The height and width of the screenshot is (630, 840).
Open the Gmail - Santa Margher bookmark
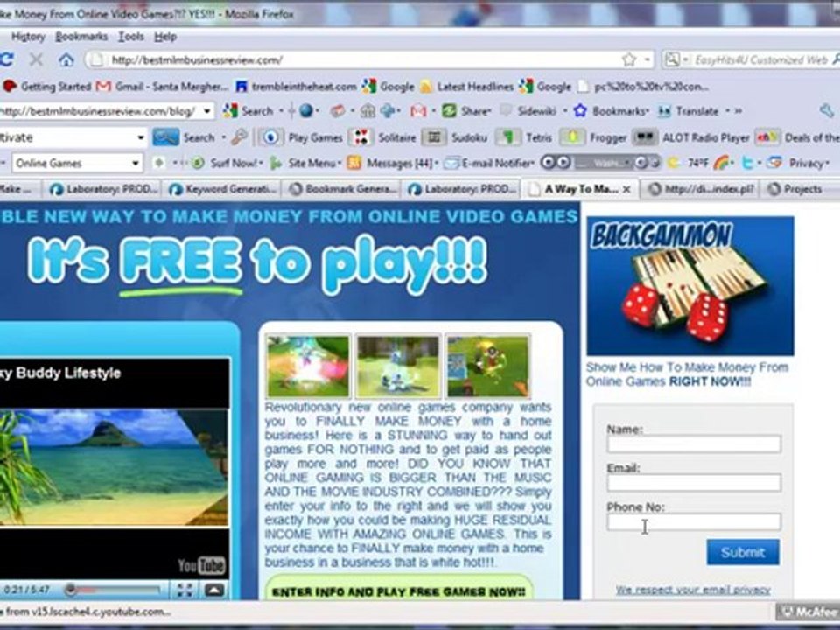163,87
